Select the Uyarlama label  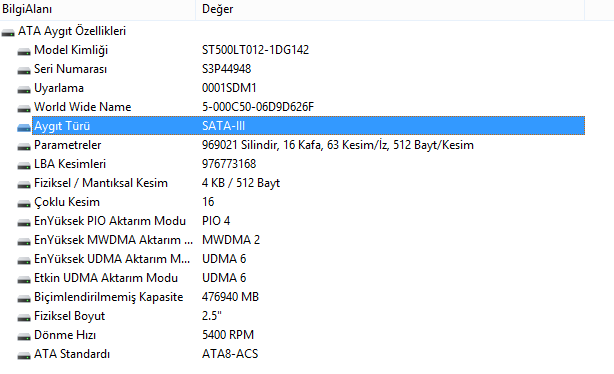(59, 88)
